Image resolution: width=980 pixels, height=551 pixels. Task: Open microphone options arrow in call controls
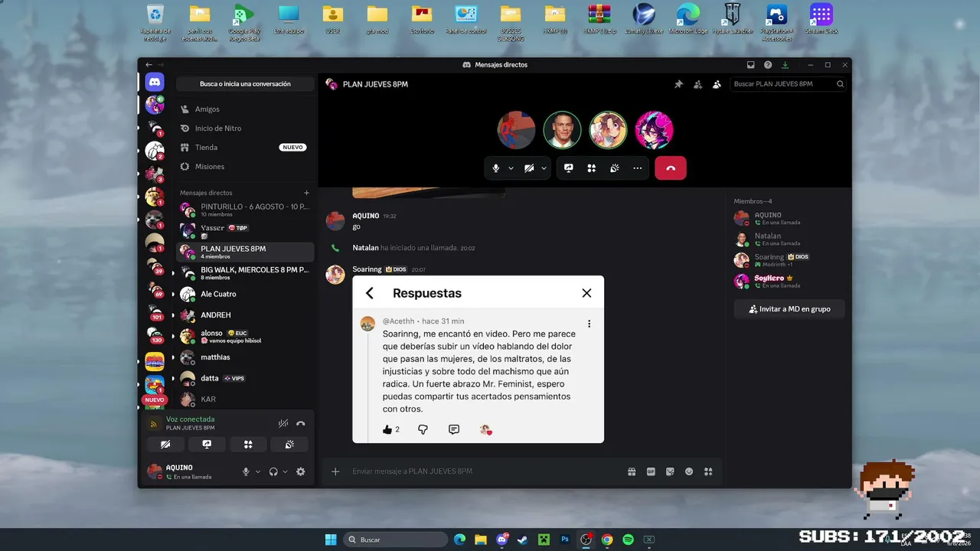(511, 168)
